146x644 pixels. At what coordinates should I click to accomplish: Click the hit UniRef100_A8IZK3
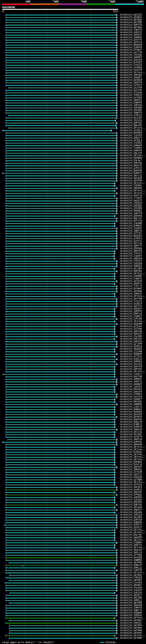click(131, 15)
